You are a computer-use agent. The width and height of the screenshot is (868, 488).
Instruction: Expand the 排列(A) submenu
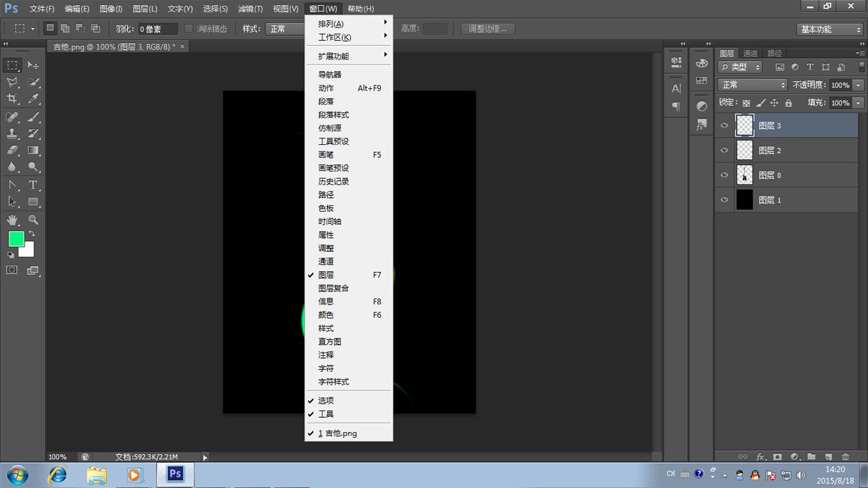[349, 24]
